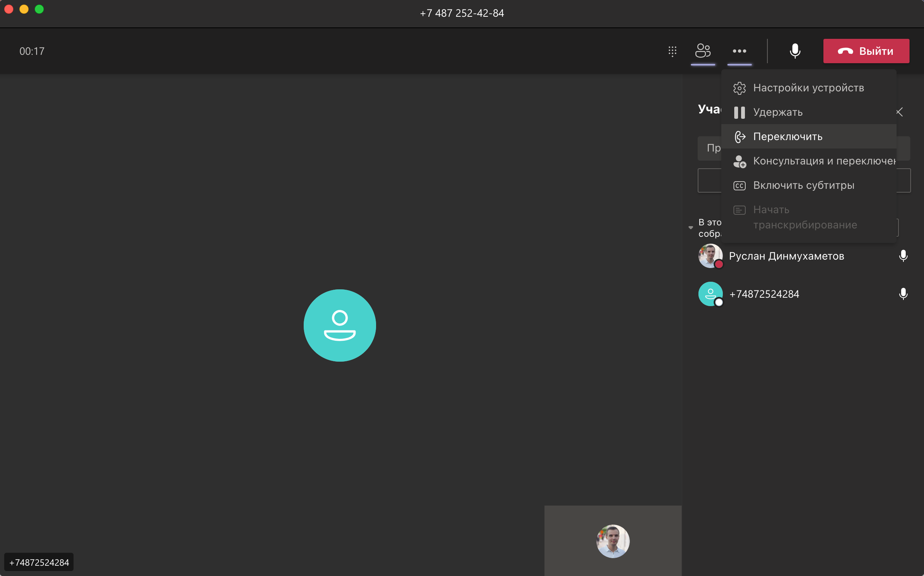The width and height of the screenshot is (924, 576).
Task: Enable captions via Включить субтитры
Action: [803, 185]
